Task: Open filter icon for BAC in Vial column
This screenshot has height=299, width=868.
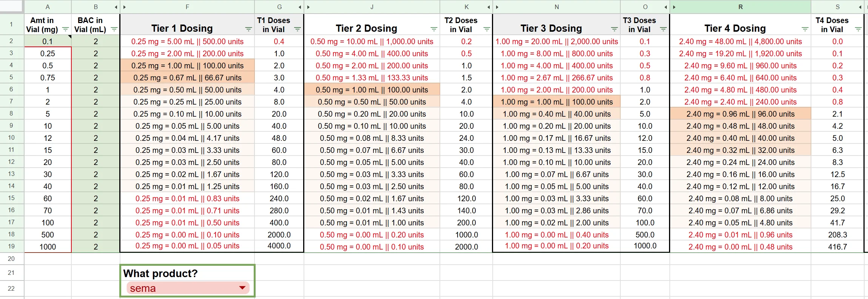Action: (x=114, y=29)
